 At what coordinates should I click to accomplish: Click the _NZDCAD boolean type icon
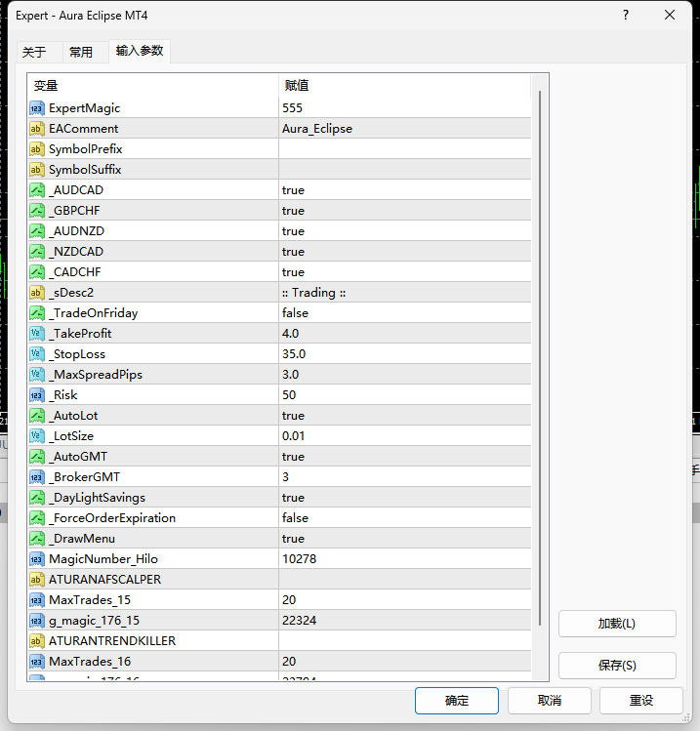click(37, 252)
